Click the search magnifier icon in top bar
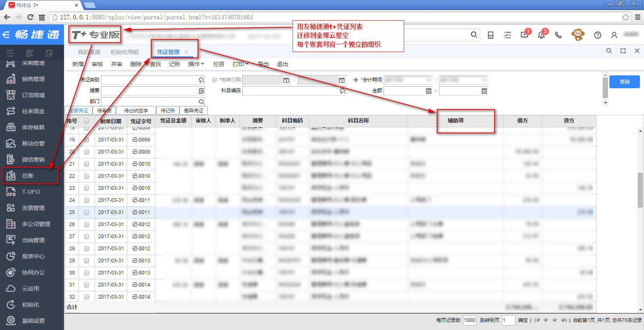 pos(474,35)
